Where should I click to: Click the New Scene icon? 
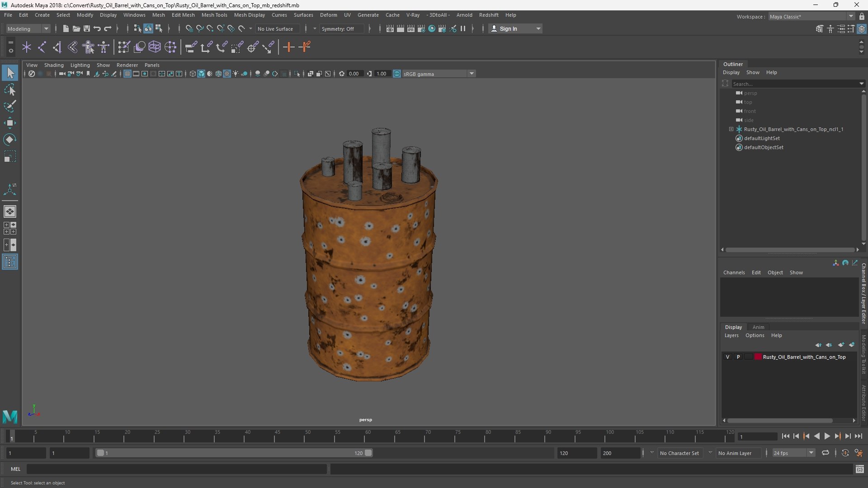66,28
